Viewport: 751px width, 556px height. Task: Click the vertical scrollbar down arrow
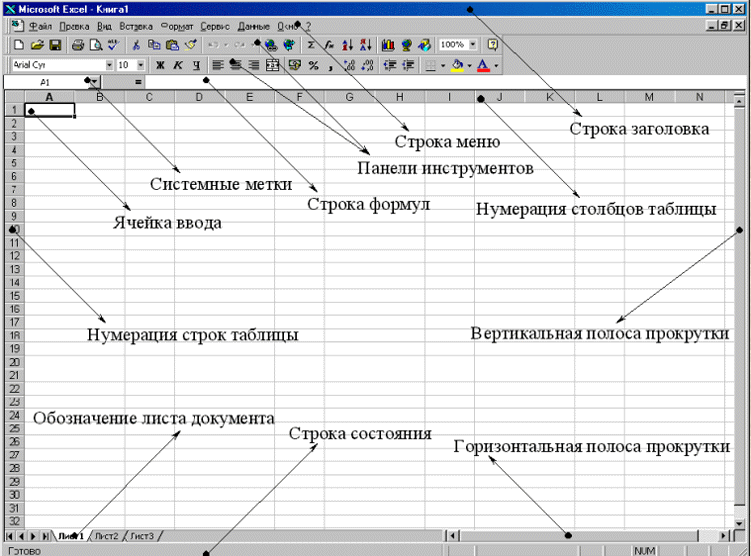pyautogui.click(x=739, y=524)
